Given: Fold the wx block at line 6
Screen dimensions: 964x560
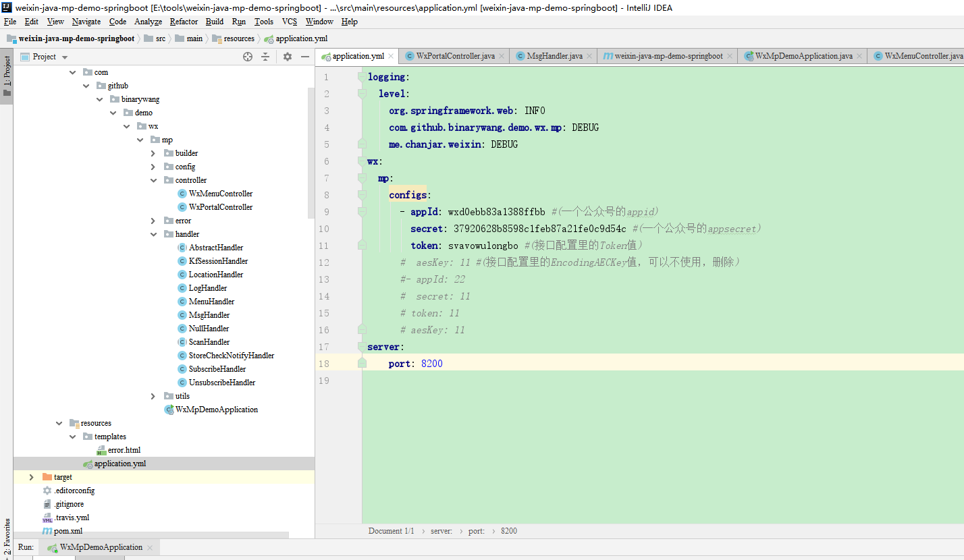Looking at the screenshot, I should pyautogui.click(x=362, y=161).
